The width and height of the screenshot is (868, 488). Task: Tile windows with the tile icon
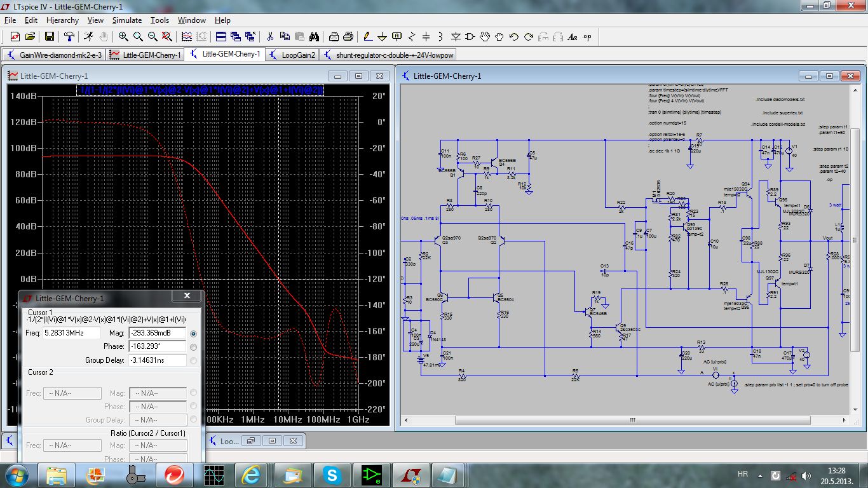tap(221, 37)
